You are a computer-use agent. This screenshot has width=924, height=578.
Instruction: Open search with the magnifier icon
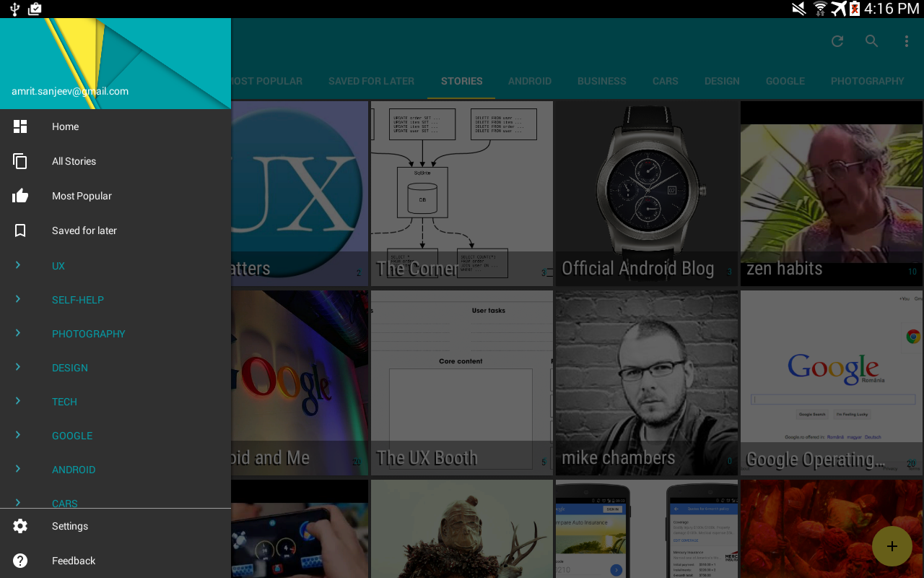pyautogui.click(x=872, y=41)
